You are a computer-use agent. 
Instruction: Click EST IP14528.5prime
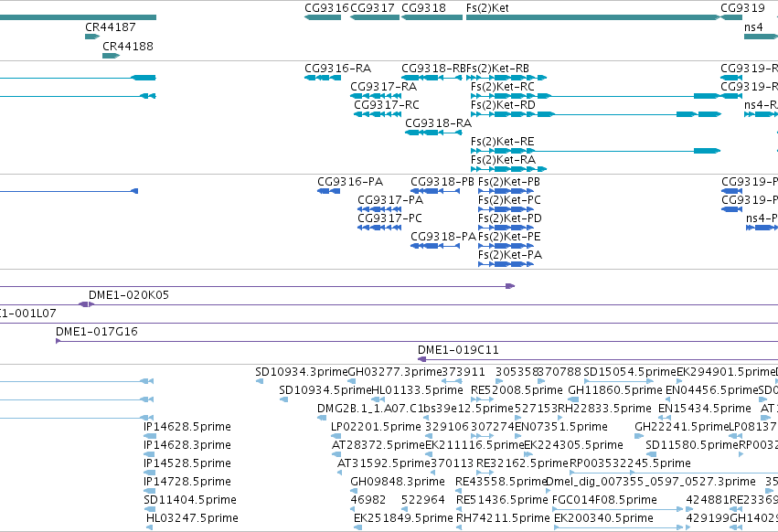[x=149, y=473]
